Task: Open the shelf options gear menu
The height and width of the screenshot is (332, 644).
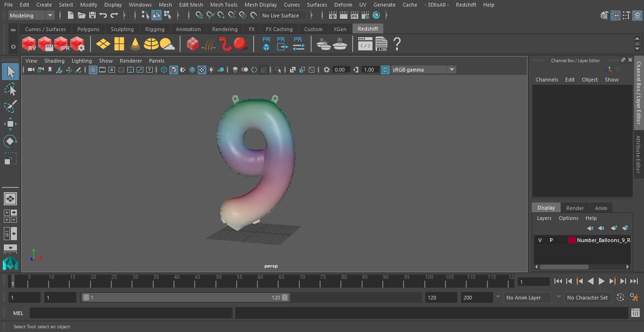Action: (x=13, y=47)
